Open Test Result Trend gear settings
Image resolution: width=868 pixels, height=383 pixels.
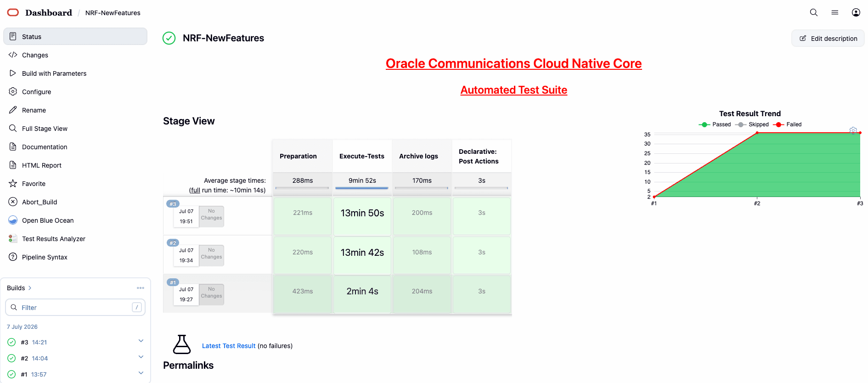click(x=853, y=130)
